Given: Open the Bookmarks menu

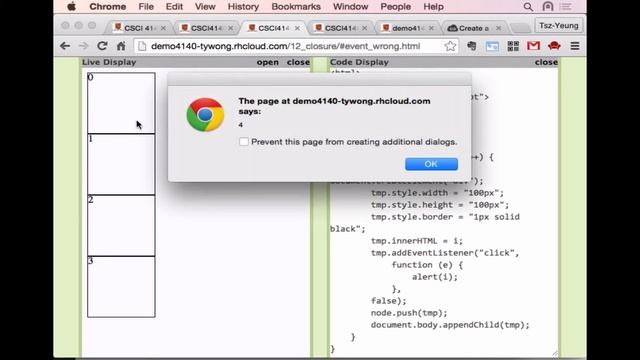Looking at the screenshot, I should pyautogui.click(x=296, y=7).
